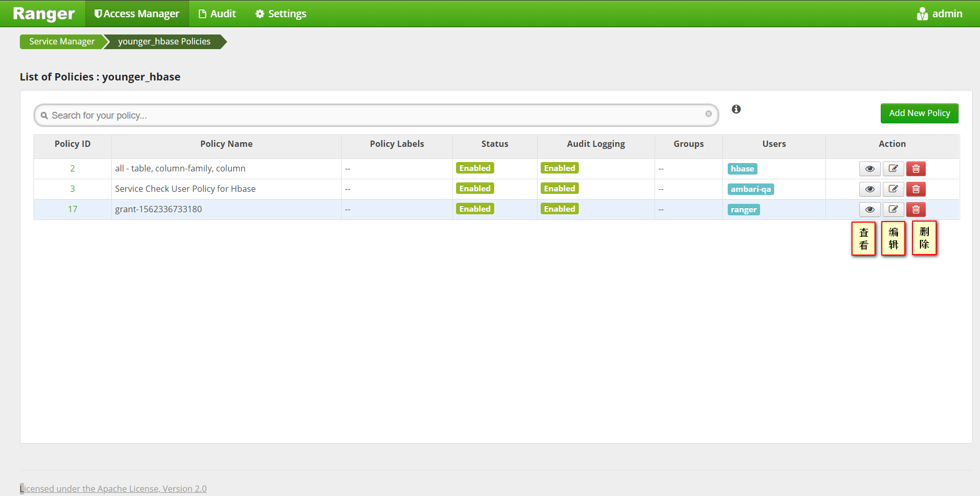Delete Service Check User Policy with trash icon

tap(915, 189)
